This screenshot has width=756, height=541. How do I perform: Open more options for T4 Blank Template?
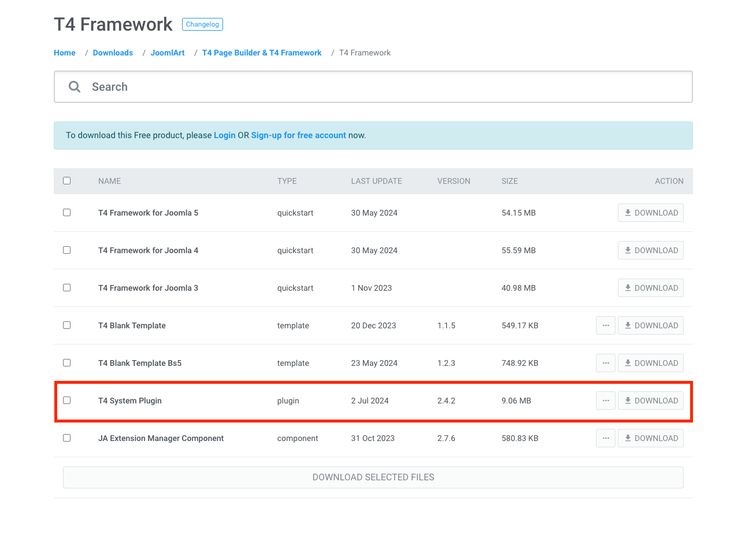point(605,325)
